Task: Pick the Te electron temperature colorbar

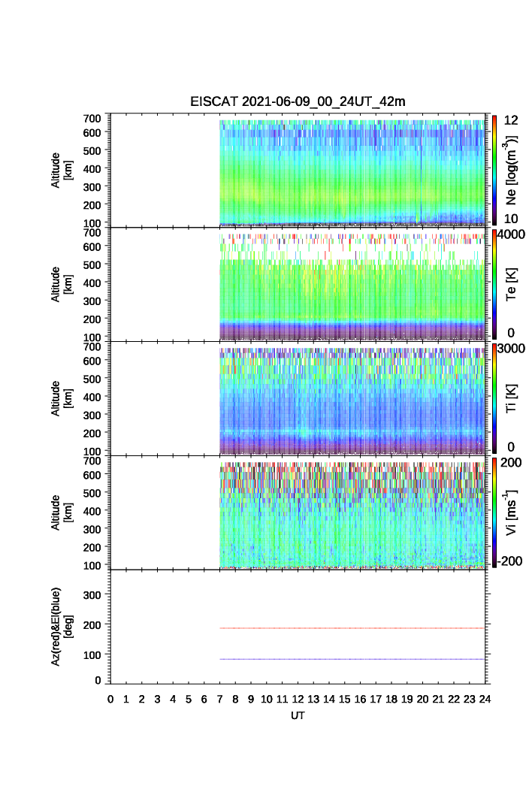Action: [x=494, y=284]
